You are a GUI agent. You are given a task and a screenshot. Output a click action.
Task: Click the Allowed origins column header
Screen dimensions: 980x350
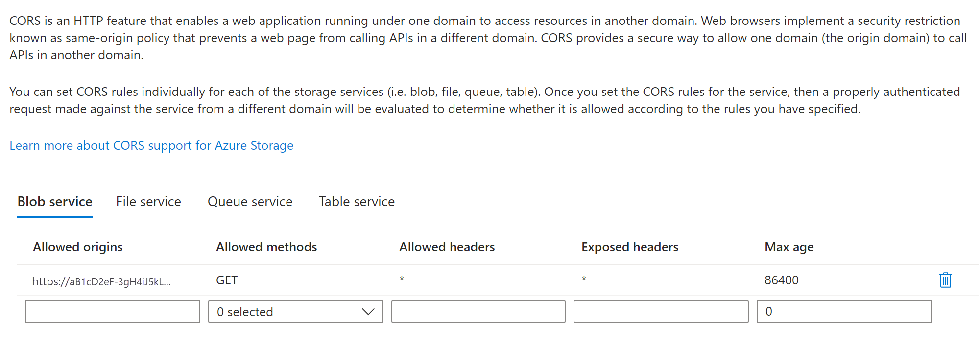[78, 247]
